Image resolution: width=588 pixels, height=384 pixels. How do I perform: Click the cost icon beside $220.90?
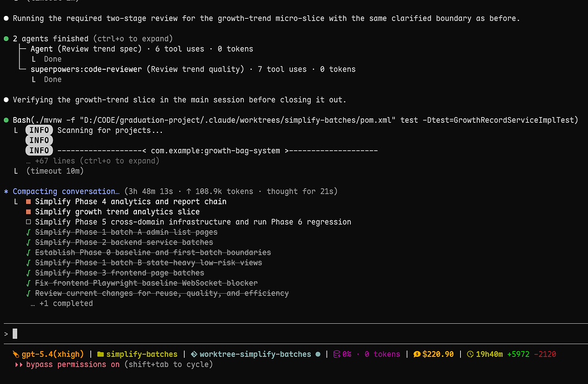tap(416, 354)
